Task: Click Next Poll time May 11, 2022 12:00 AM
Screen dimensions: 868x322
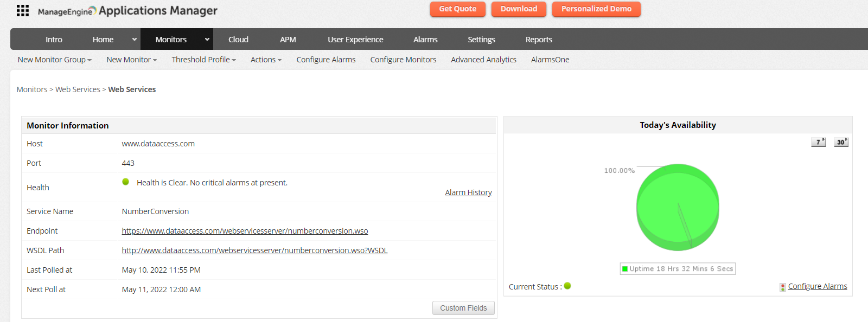Action: [x=161, y=289]
